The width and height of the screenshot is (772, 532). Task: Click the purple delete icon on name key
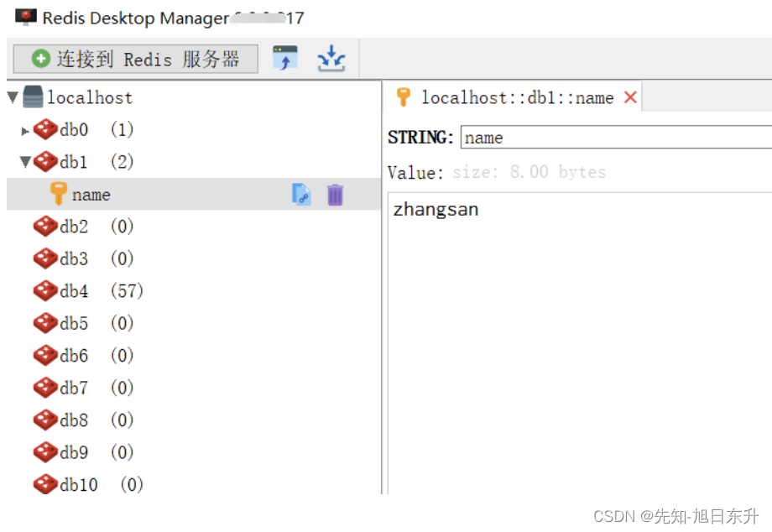335,195
